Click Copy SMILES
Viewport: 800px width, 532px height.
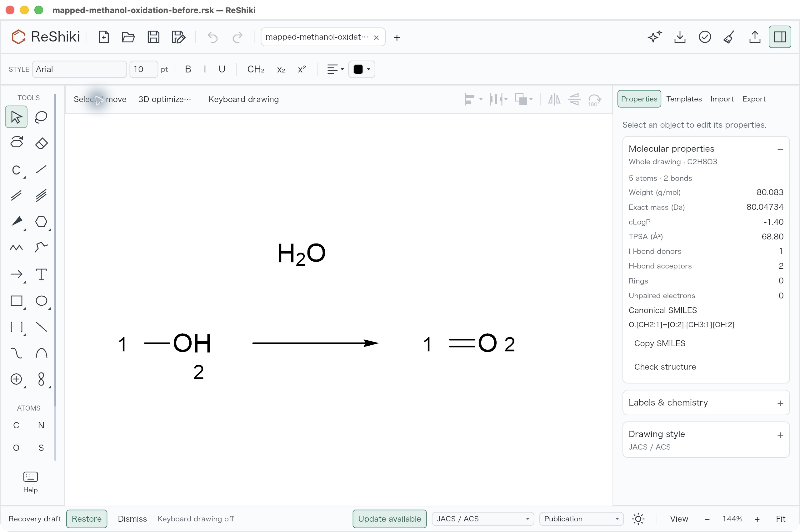(659, 343)
